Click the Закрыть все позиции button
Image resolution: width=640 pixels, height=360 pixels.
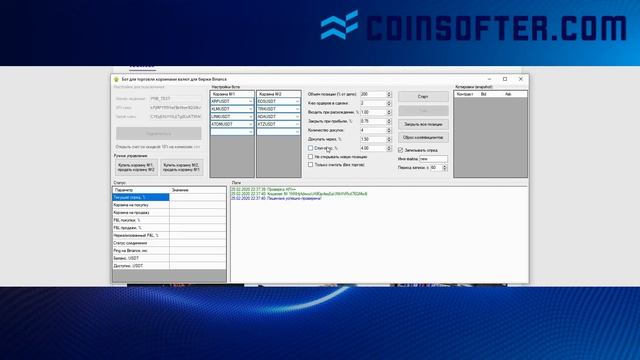(423, 124)
